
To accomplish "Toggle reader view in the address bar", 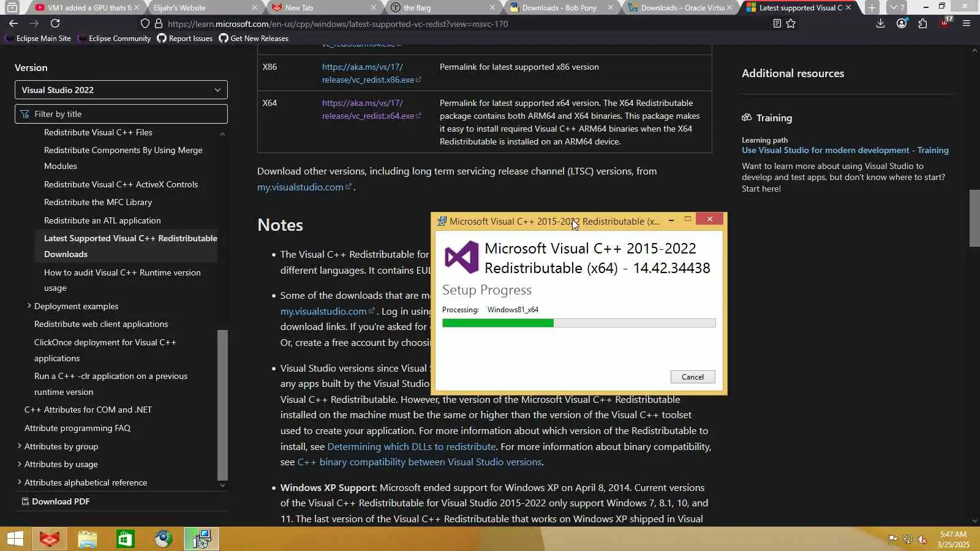I will click(x=777, y=24).
